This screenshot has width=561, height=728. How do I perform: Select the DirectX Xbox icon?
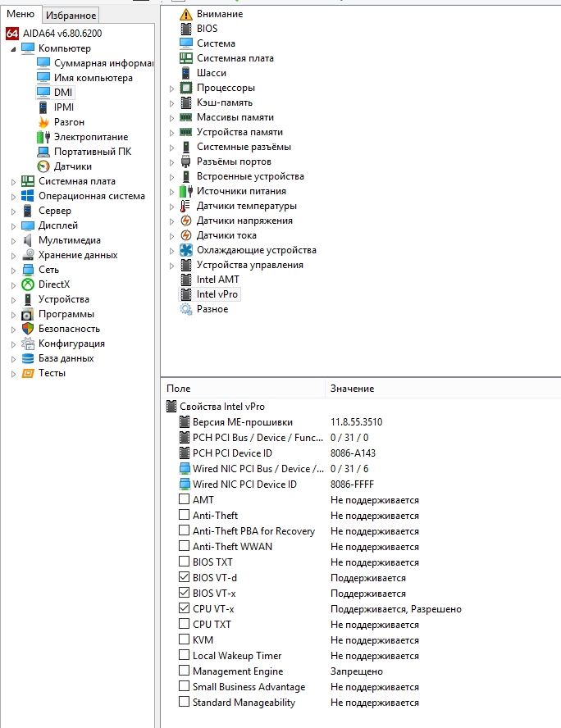coord(28,284)
